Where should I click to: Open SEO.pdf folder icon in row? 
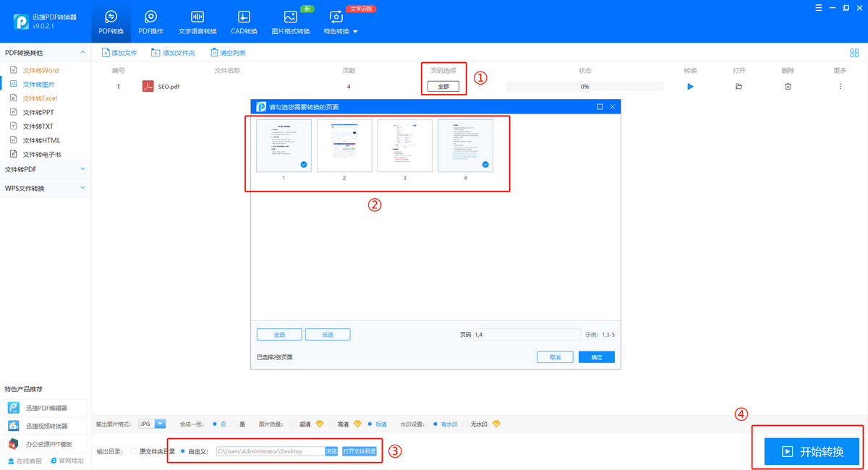click(x=739, y=87)
